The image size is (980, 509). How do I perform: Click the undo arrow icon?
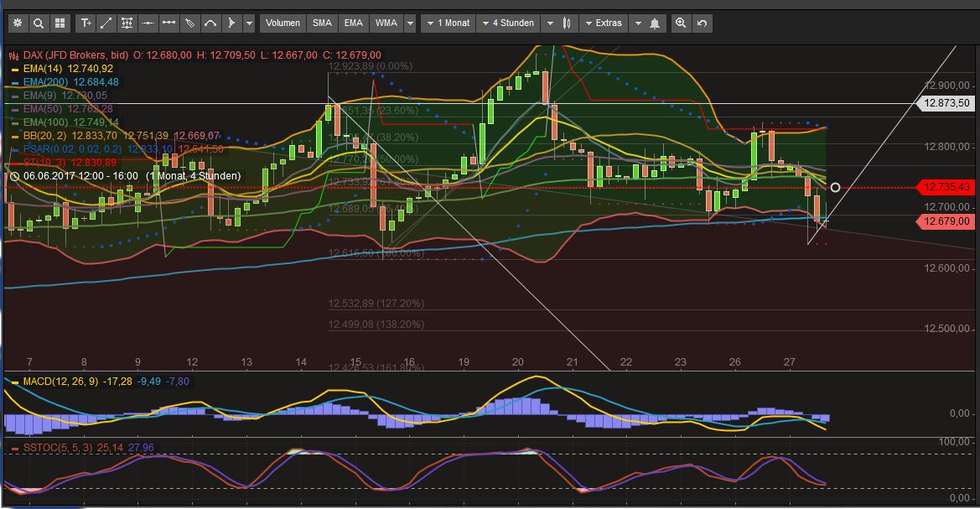(x=701, y=23)
